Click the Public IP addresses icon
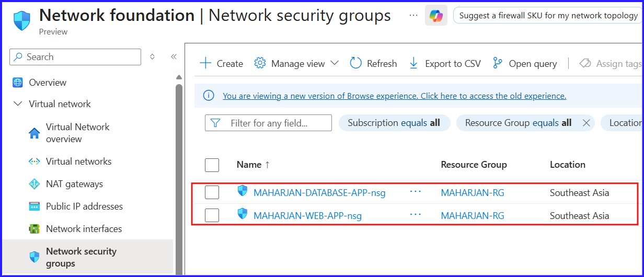 pos(34,206)
